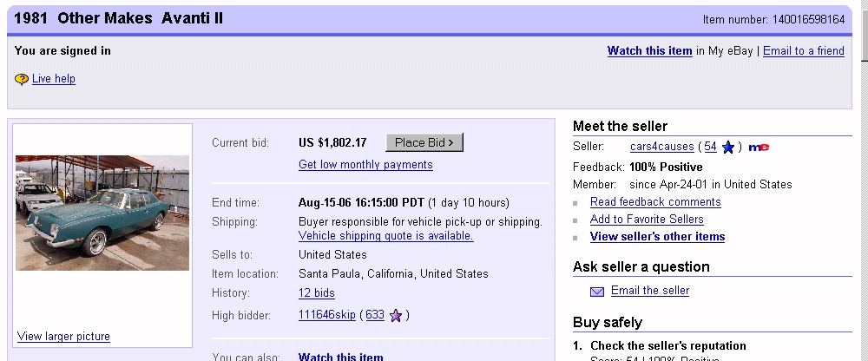
Task: Click seller feedback score 54
Action: (710, 147)
